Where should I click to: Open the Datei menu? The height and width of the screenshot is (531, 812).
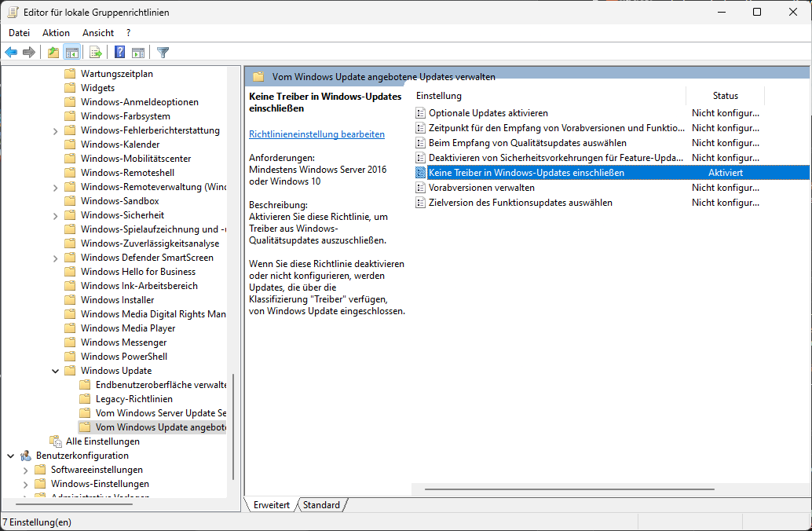click(19, 33)
